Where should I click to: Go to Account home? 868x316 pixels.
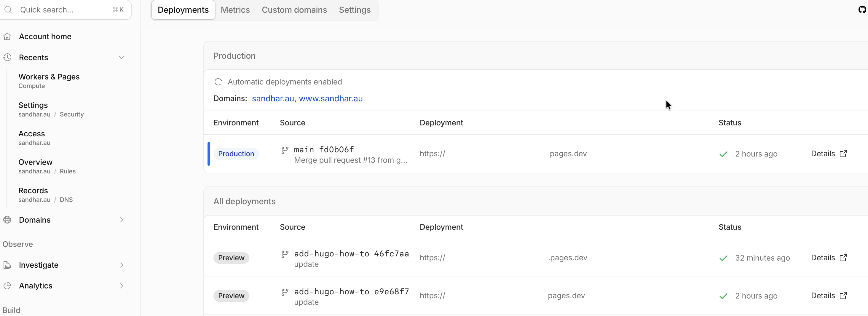tap(45, 36)
